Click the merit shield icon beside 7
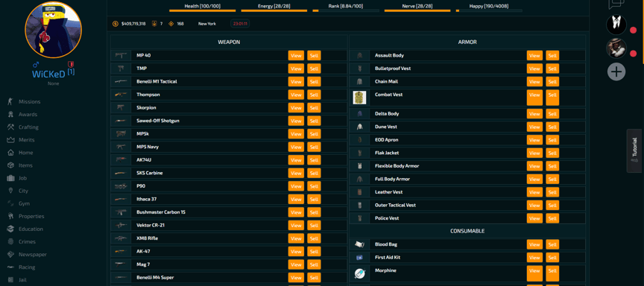Screen dimensions: 644x286 (x=154, y=24)
